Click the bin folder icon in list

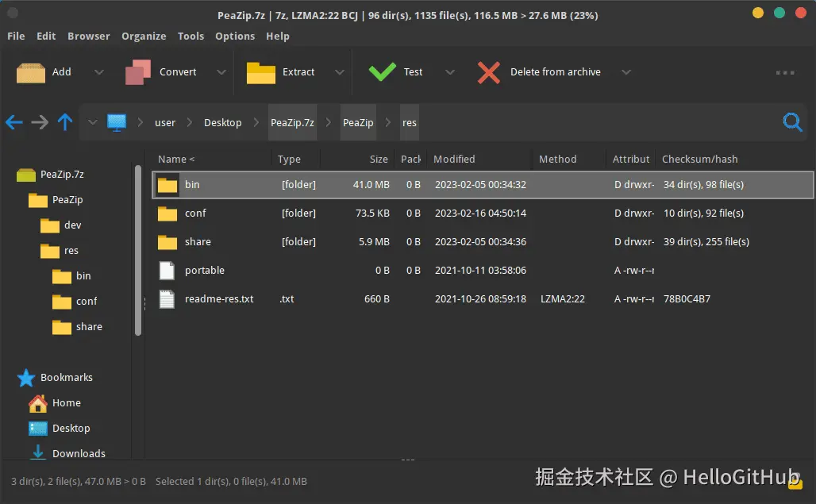167,185
